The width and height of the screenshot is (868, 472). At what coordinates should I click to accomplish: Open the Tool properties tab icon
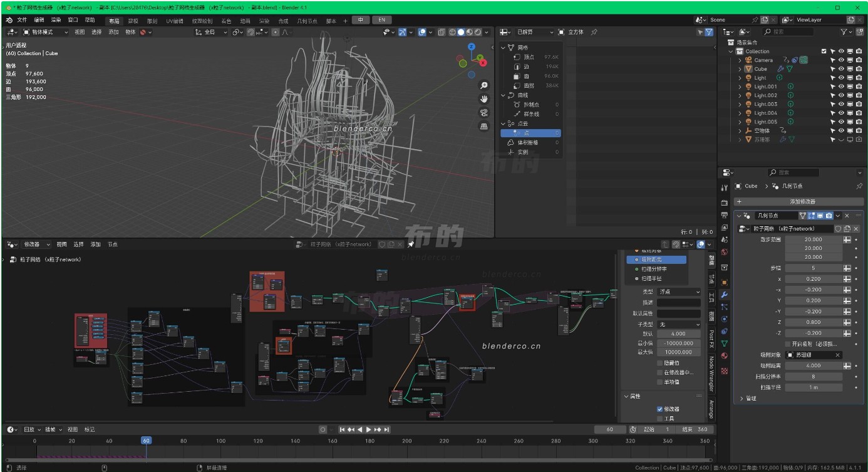click(x=725, y=187)
